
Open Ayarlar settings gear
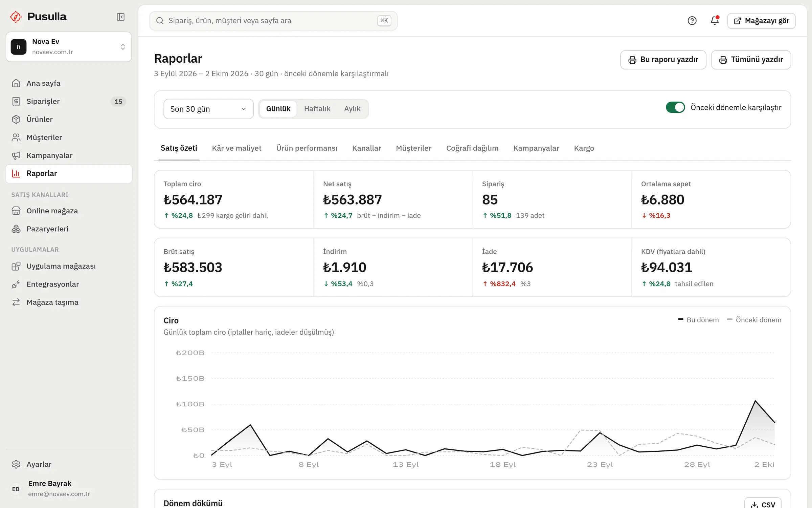[69, 464]
